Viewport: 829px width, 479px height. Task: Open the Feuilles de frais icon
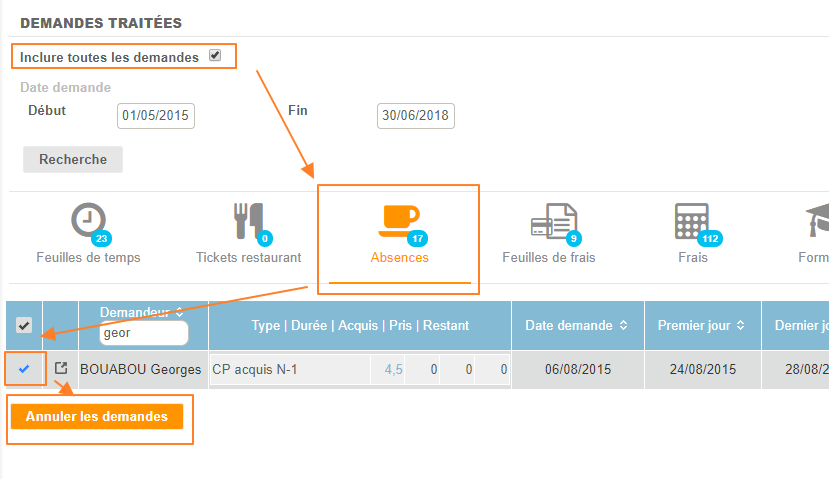pos(549,219)
